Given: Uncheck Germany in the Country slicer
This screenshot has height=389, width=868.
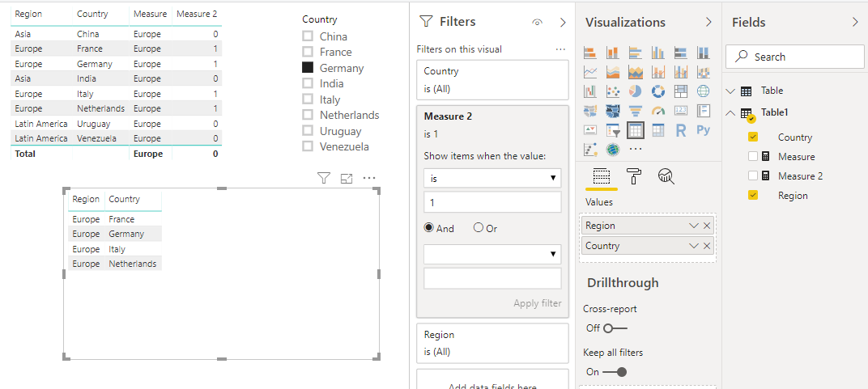Looking at the screenshot, I should (307, 68).
